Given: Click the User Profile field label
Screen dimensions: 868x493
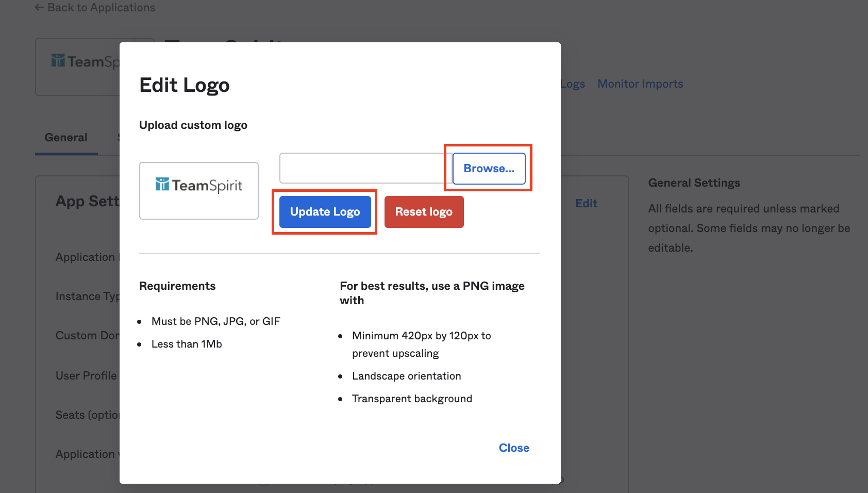Looking at the screenshot, I should click(x=87, y=376).
